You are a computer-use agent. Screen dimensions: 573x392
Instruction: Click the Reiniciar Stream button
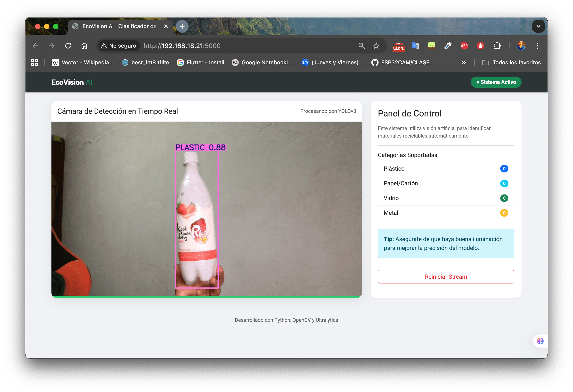[446, 277]
